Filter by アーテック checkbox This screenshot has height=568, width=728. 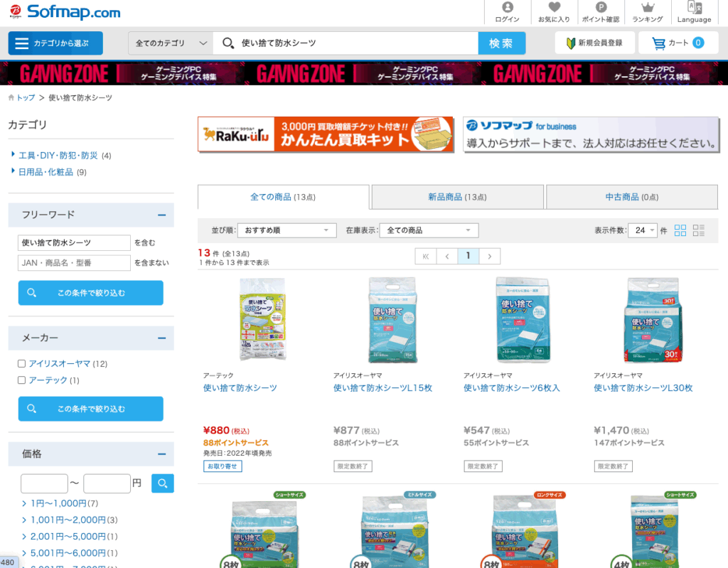[21, 380]
